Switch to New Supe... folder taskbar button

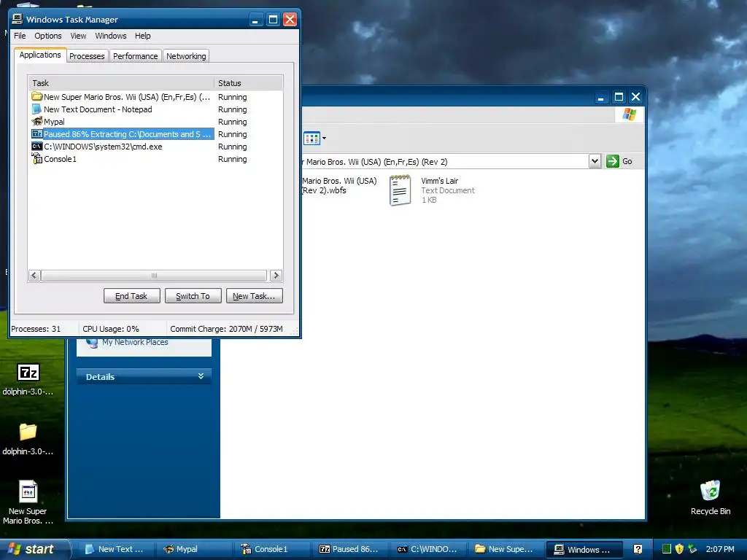tap(506, 549)
